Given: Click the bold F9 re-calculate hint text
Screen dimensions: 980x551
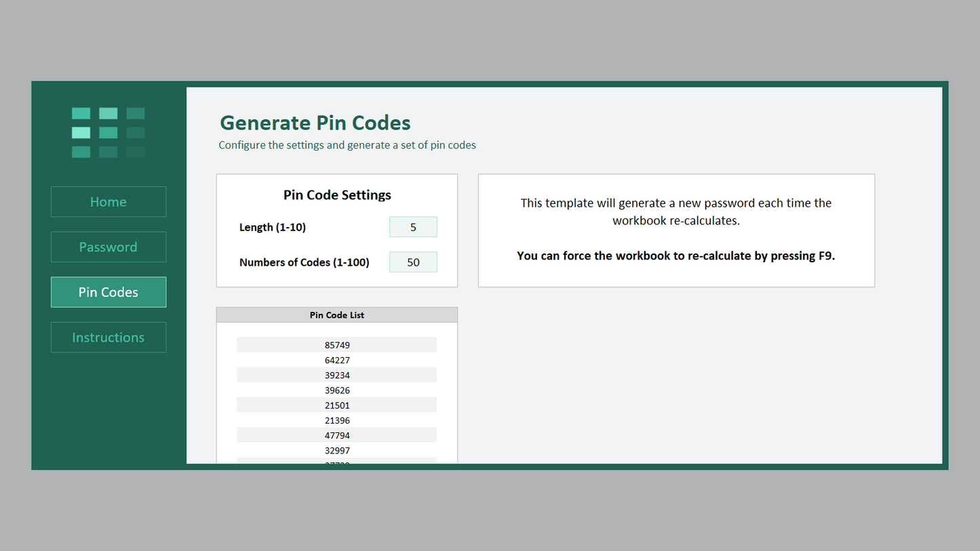Looking at the screenshot, I should pyautogui.click(x=675, y=256).
